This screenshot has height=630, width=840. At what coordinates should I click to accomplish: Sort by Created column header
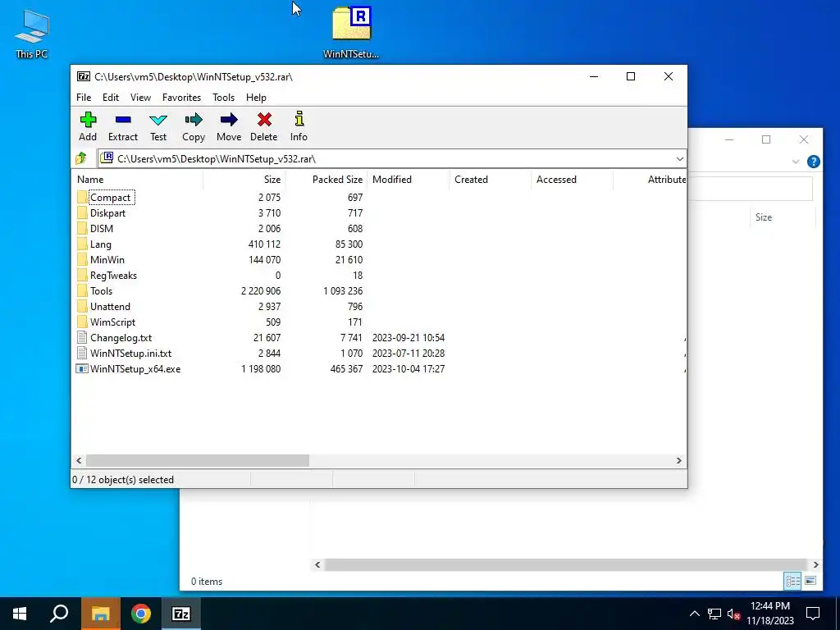(x=490, y=180)
